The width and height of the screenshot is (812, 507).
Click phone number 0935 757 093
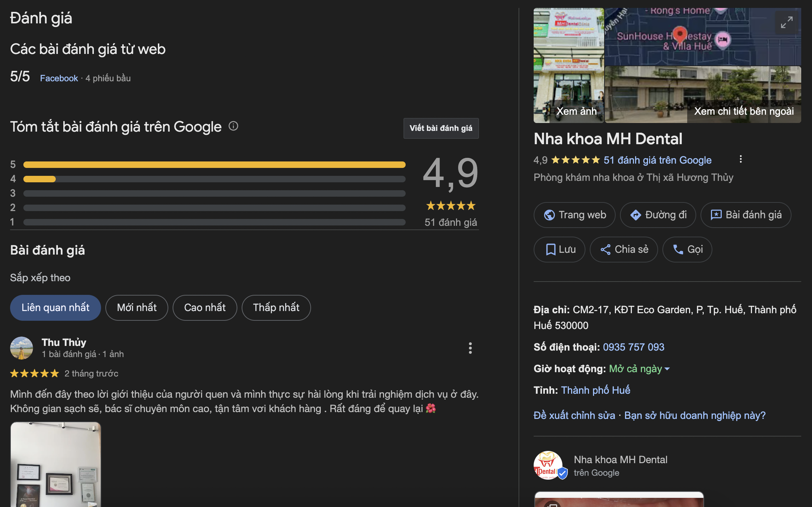coord(633,347)
